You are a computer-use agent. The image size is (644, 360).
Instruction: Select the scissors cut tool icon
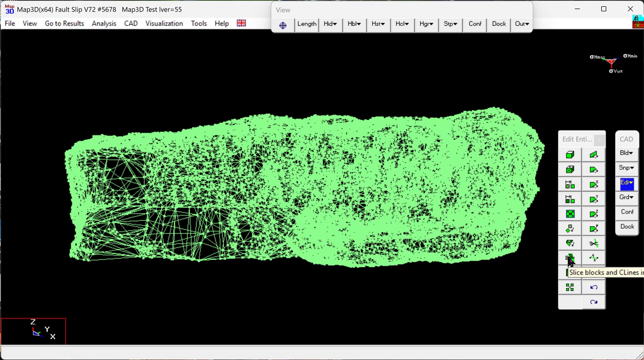coord(594,243)
